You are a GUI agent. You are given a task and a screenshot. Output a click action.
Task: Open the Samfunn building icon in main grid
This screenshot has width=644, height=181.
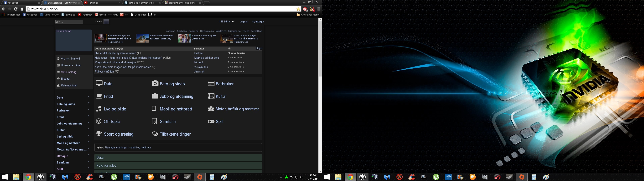click(x=154, y=121)
